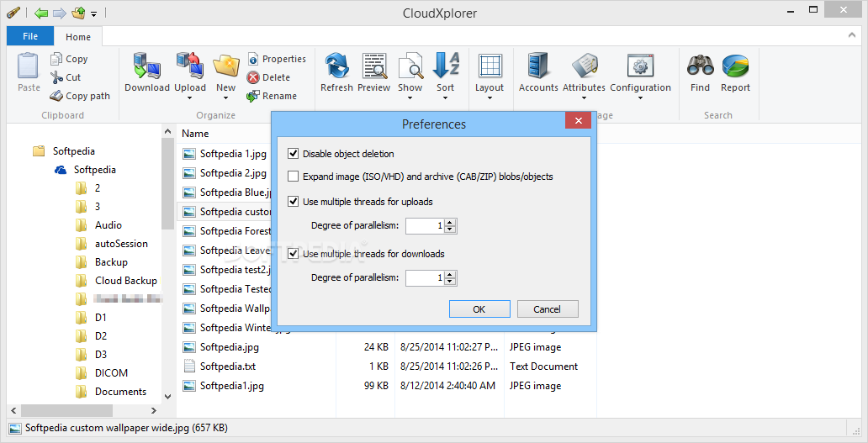This screenshot has width=868, height=443.
Task: Click the Report pie chart icon
Action: 735,66
